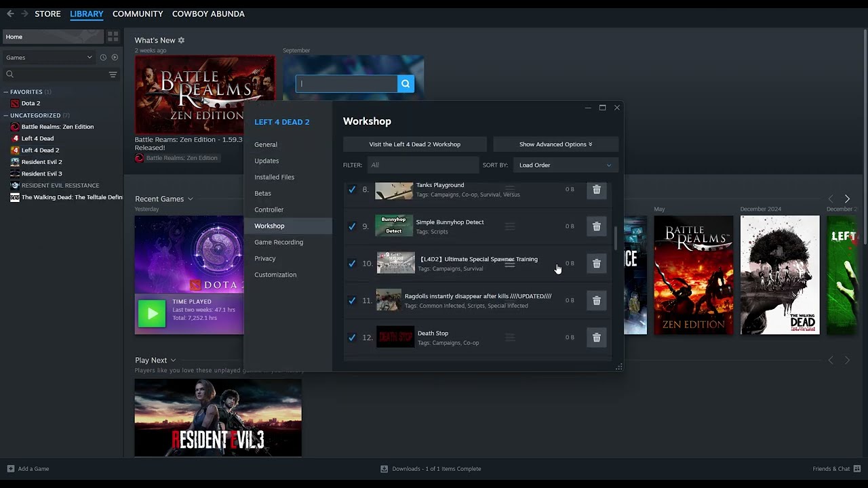Open Recent Games dropdown chevron

pyautogui.click(x=190, y=199)
